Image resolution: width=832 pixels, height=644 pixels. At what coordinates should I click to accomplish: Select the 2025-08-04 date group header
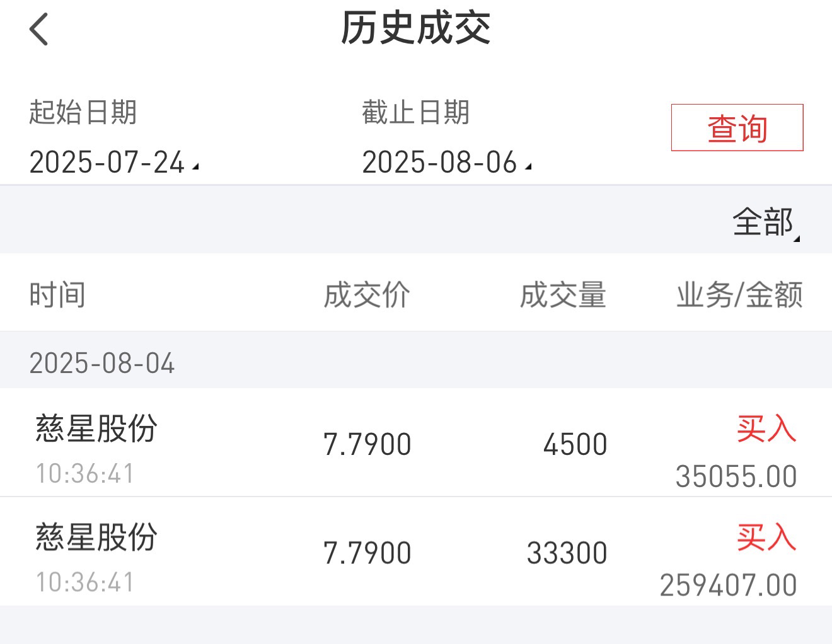point(416,363)
